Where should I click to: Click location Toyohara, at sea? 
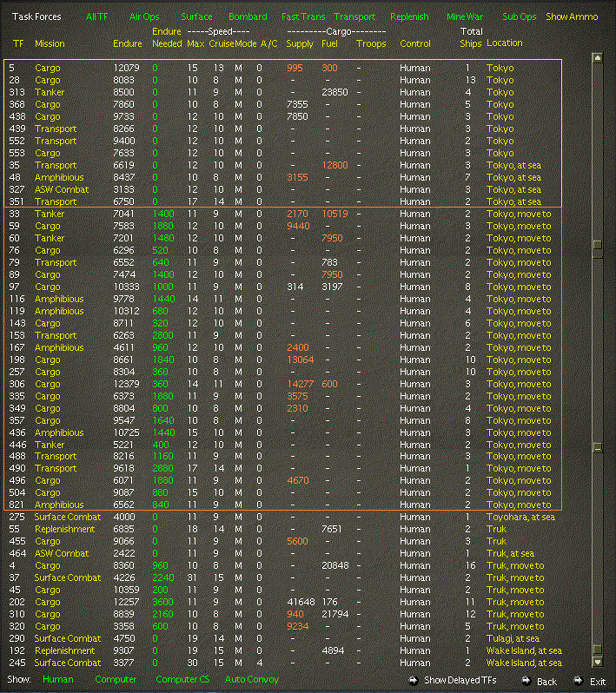[x=520, y=517]
